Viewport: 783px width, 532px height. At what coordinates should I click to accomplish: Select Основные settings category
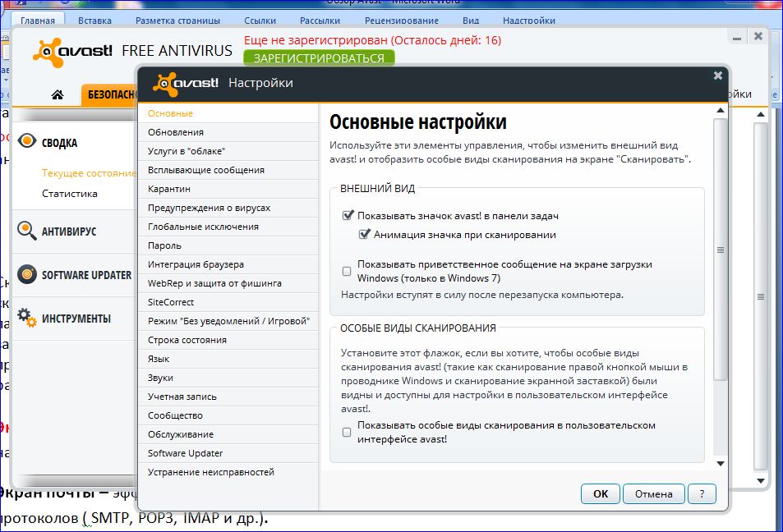228,113
